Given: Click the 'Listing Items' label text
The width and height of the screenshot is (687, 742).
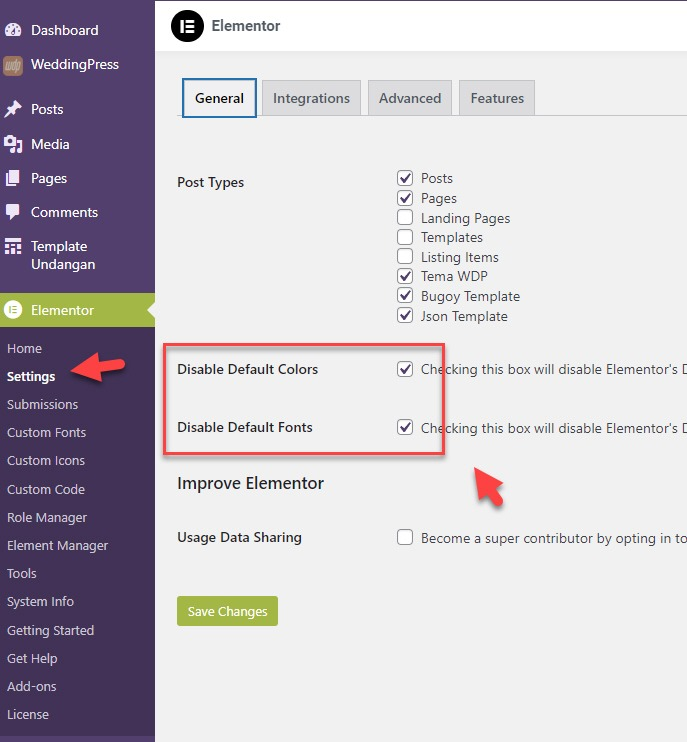Looking at the screenshot, I should coord(460,257).
